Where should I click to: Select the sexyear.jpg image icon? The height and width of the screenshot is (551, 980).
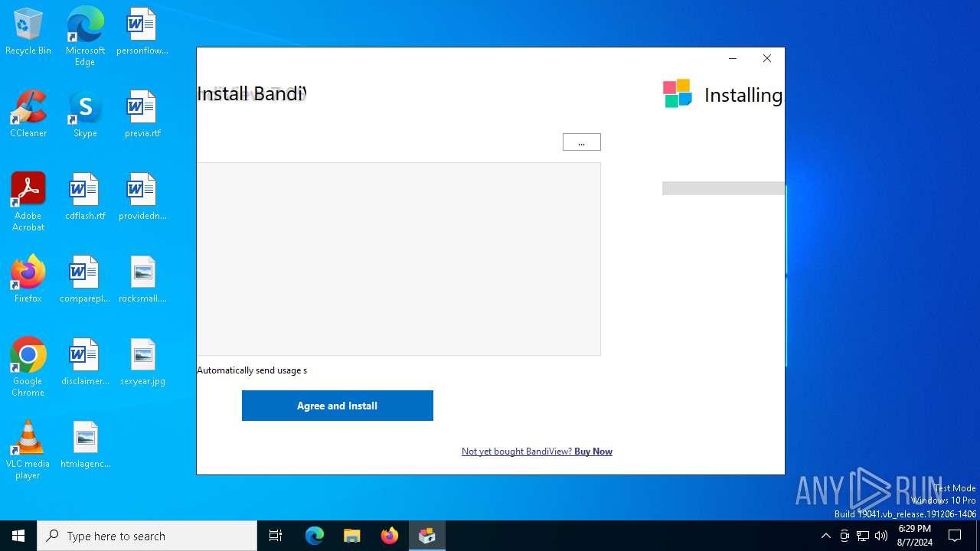pos(142,363)
